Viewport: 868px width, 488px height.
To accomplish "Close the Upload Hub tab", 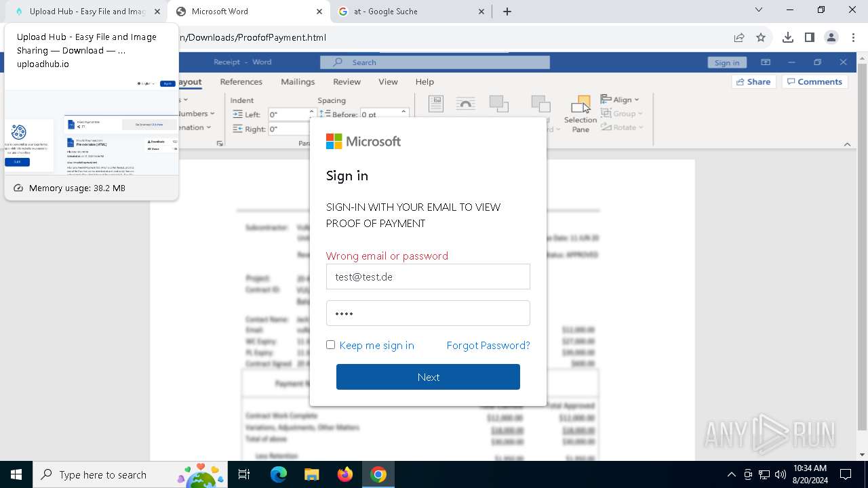I will point(157,12).
